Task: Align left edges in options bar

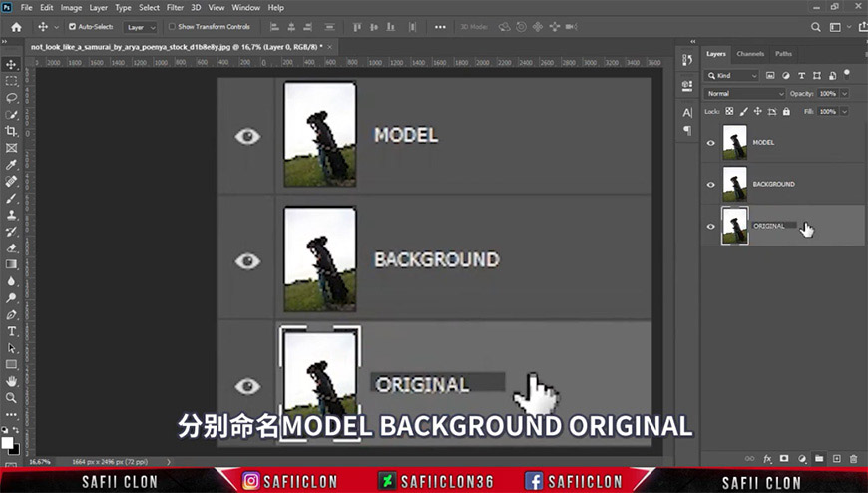Action: 273,27
